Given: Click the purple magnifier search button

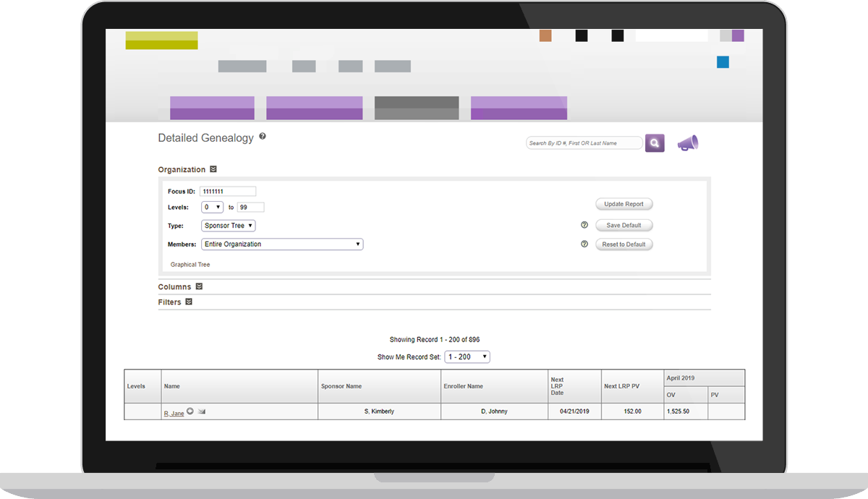Looking at the screenshot, I should [655, 143].
